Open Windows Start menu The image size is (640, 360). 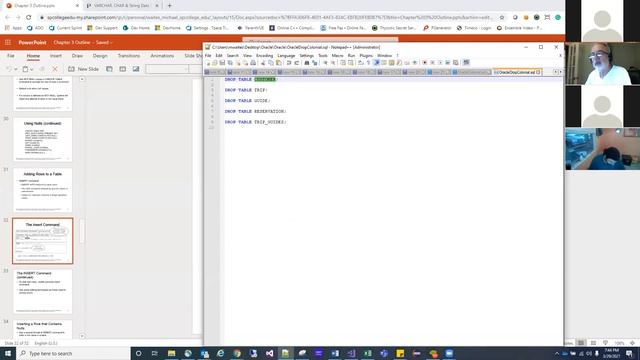(8, 353)
